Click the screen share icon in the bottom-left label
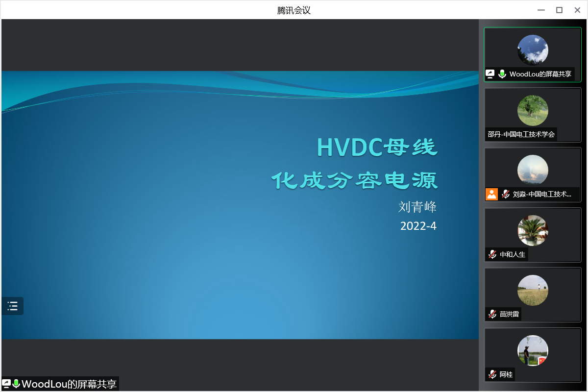 click(6, 384)
